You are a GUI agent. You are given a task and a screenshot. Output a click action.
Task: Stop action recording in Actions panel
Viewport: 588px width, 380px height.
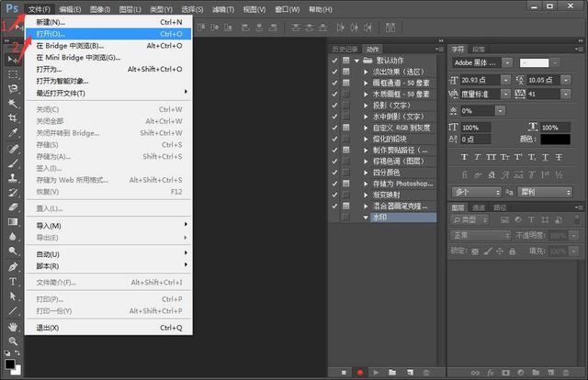[x=344, y=373]
